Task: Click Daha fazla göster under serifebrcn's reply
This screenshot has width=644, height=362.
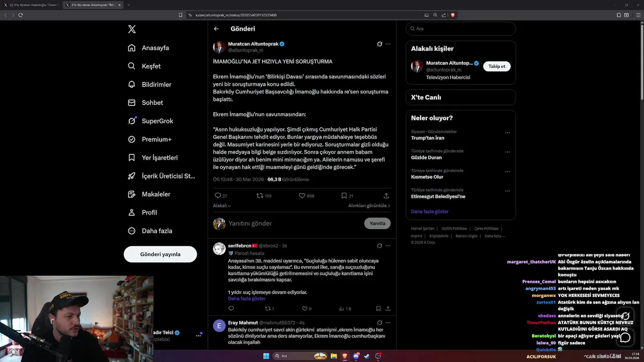Action: pos(247,299)
